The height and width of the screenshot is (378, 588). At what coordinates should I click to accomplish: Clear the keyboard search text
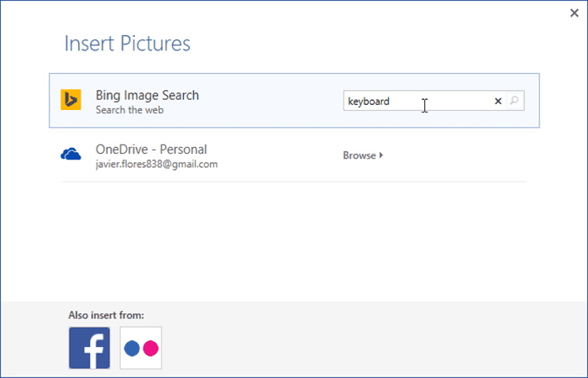[498, 101]
